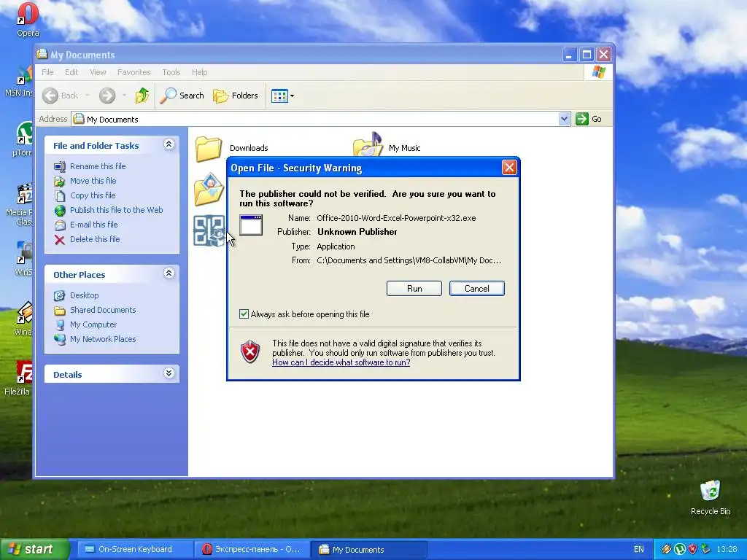Click E-mail this file

[x=94, y=225]
